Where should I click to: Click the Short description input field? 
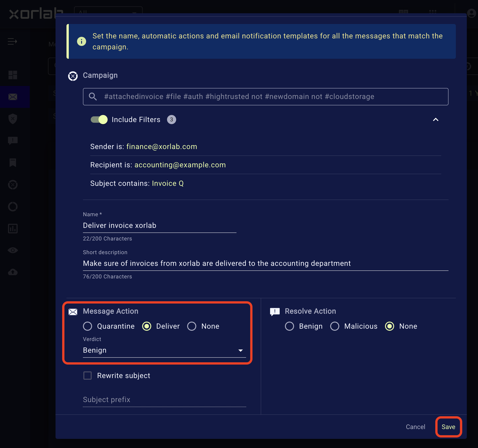pos(266,264)
